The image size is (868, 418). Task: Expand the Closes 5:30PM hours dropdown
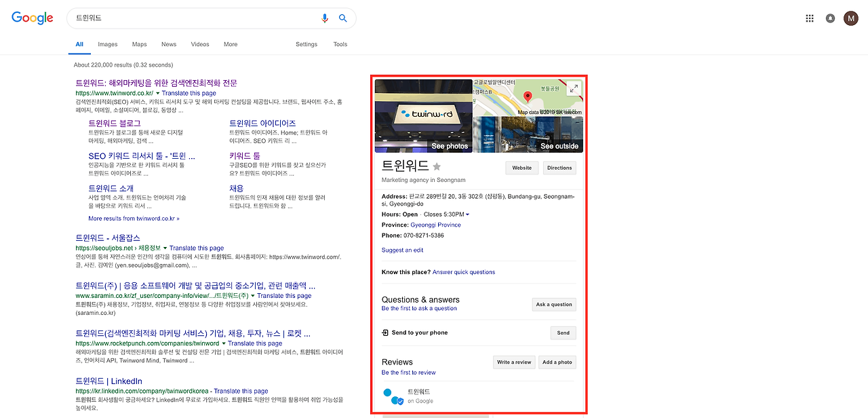coord(467,214)
